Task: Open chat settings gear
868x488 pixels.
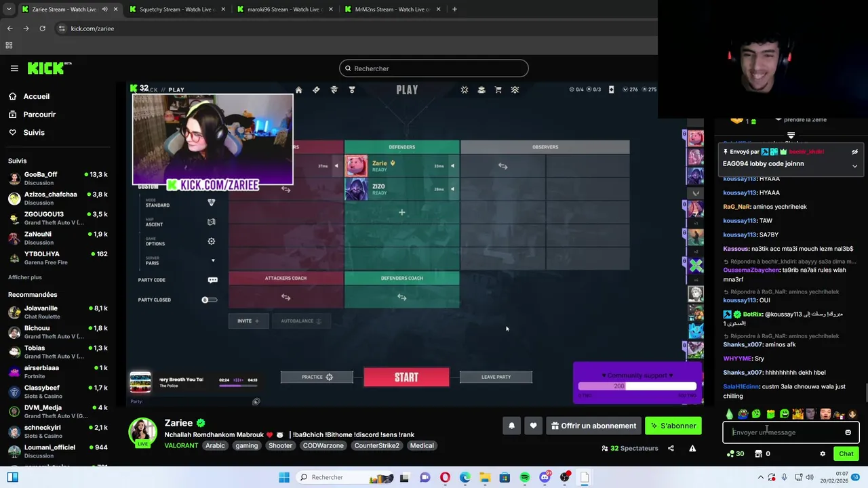Action: point(823,454)
